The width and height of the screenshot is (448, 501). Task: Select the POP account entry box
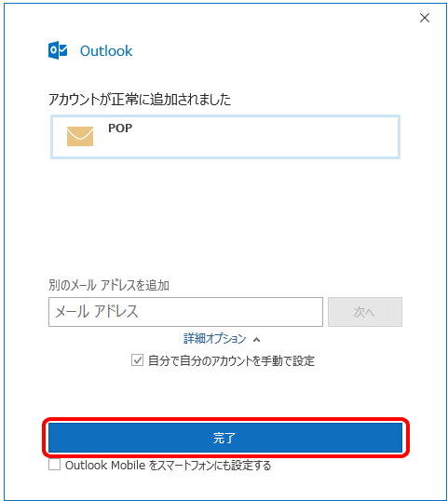point(225,137)
